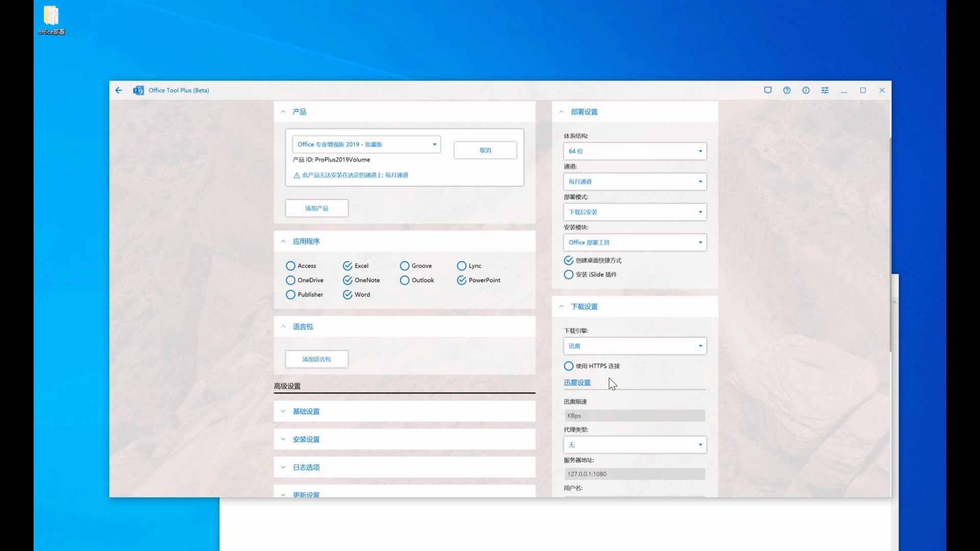Uncheck the Word application
980x551 pixels.
348,294
